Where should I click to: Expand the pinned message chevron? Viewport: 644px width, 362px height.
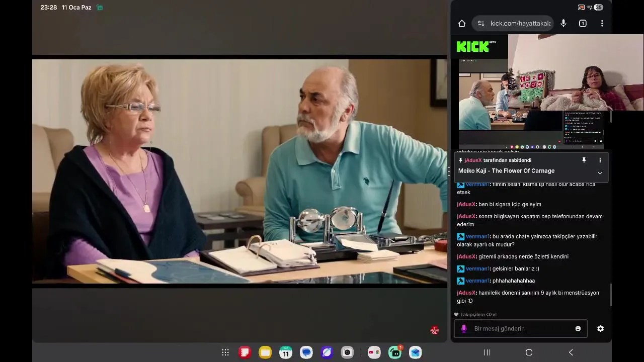(x=600, y=173)
